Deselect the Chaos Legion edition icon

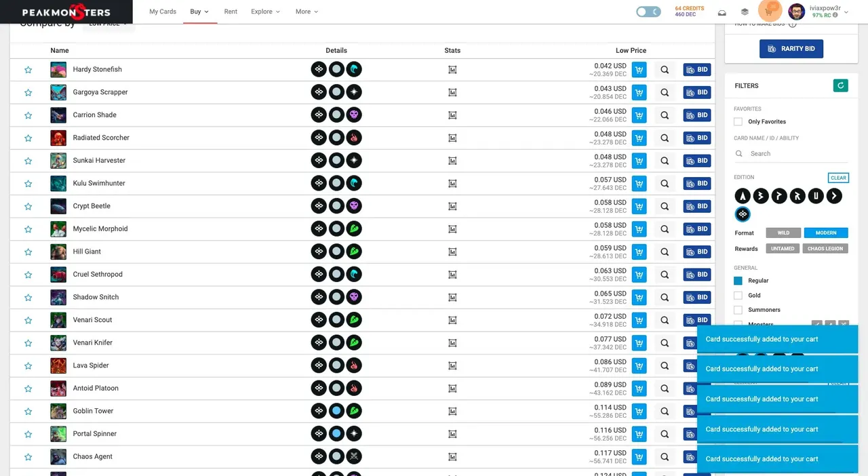coord(743,214)
